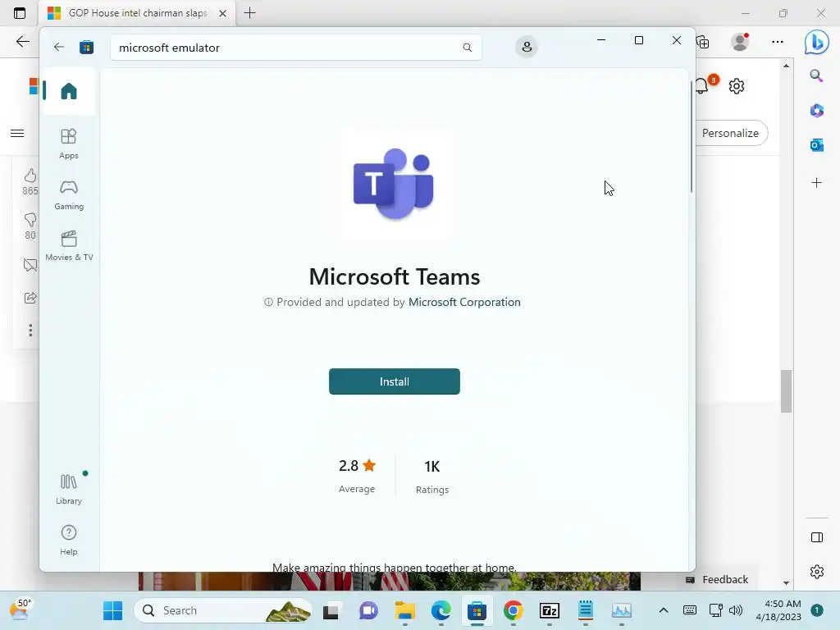Screen dimensions: 840x630
Task: Open Edge tab actions menu
Action: pyautogui.click(x=20, y=13)
